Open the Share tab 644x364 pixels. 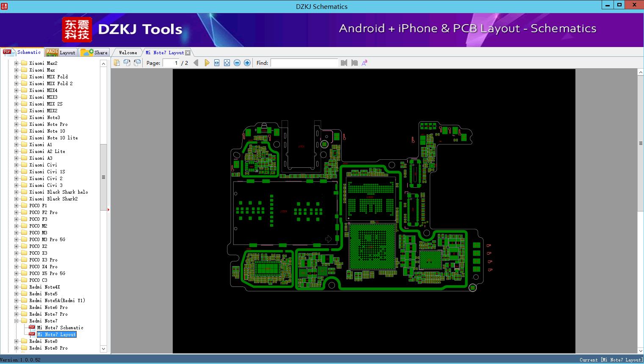tap(94, 53)
